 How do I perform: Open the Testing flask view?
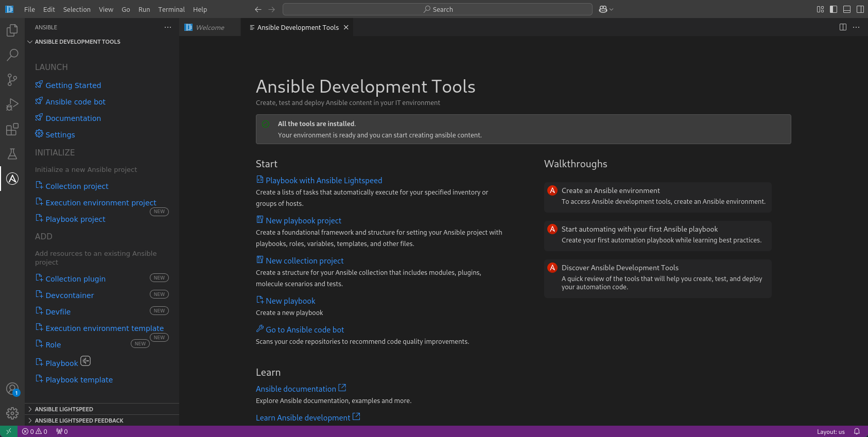[x=12, y=154]
